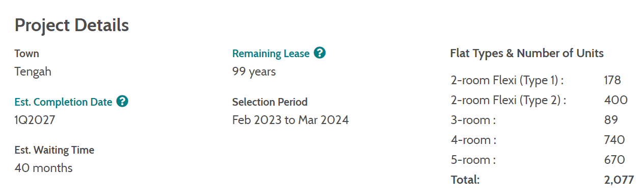The width and height of the screenshot is (644, 196).
Task: Open the Remaining Lease link
Action: pyautogui.click(x=271, y=54)
